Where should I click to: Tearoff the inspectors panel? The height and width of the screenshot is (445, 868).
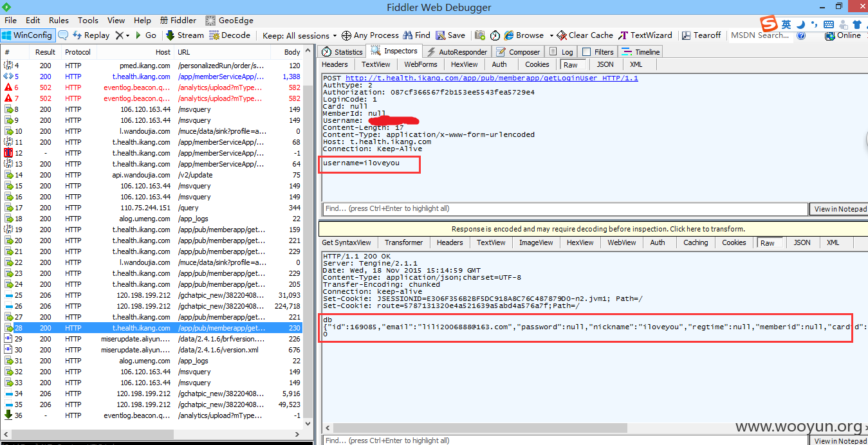point(701,35)
